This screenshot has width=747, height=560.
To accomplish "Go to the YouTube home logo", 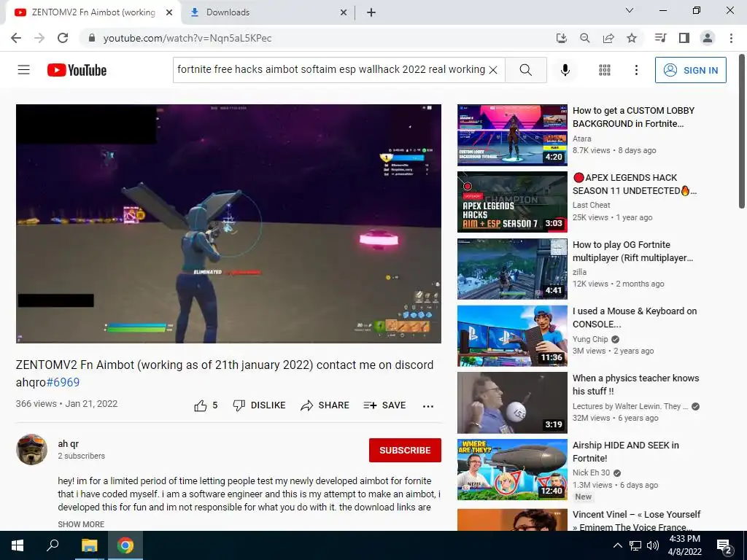I will pyautogui.click(x=77, y=70).
